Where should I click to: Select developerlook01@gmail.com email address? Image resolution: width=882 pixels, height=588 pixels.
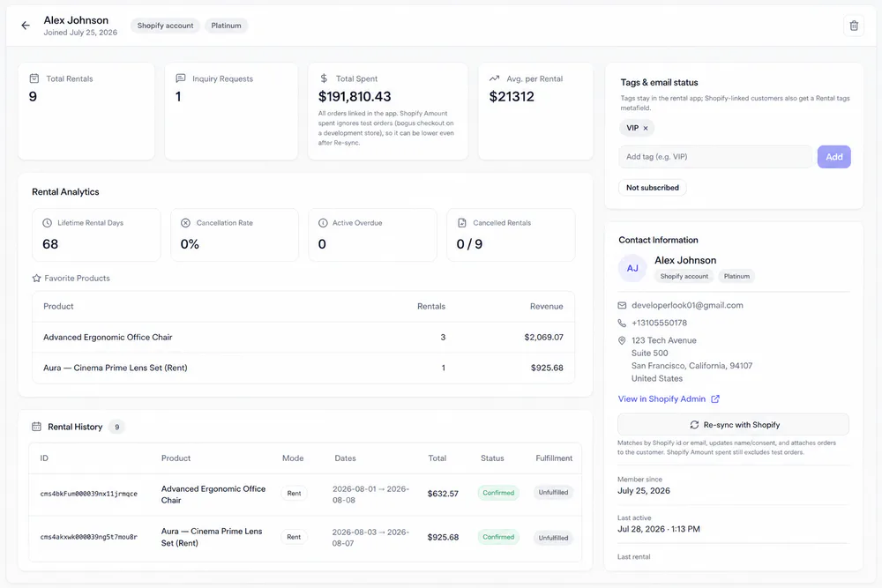pyautogui.click(x=687, y=305)
